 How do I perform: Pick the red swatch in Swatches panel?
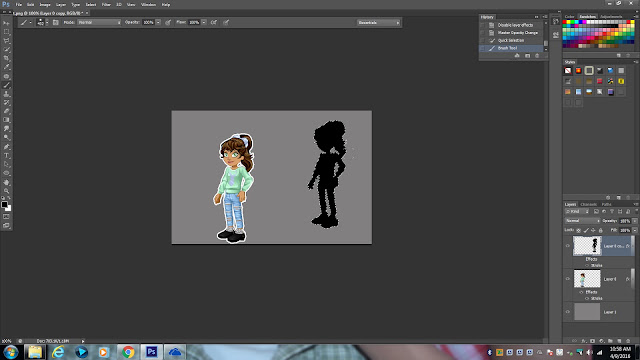564,22
